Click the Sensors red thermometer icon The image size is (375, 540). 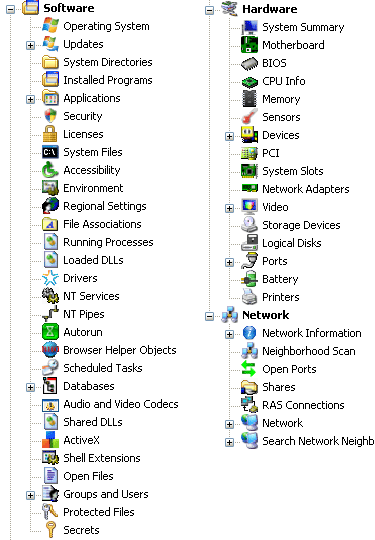pos(250,117)
